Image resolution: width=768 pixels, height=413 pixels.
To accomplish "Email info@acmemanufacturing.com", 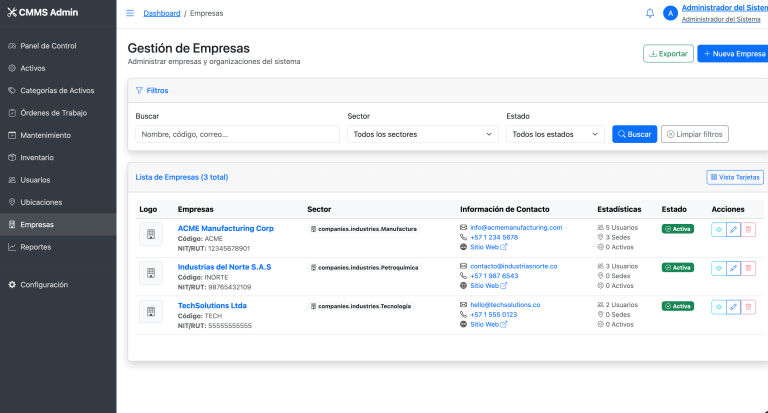I will [516, 227].
